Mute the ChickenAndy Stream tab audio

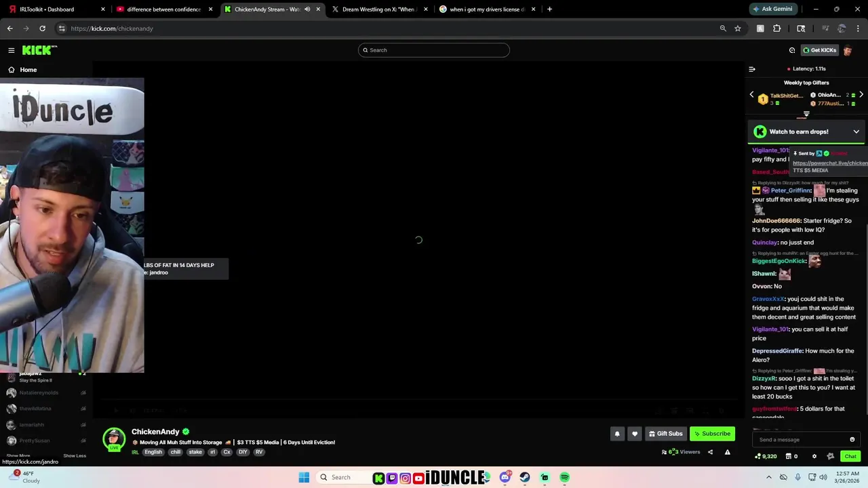pyautogui.click(x=307, y=9)
